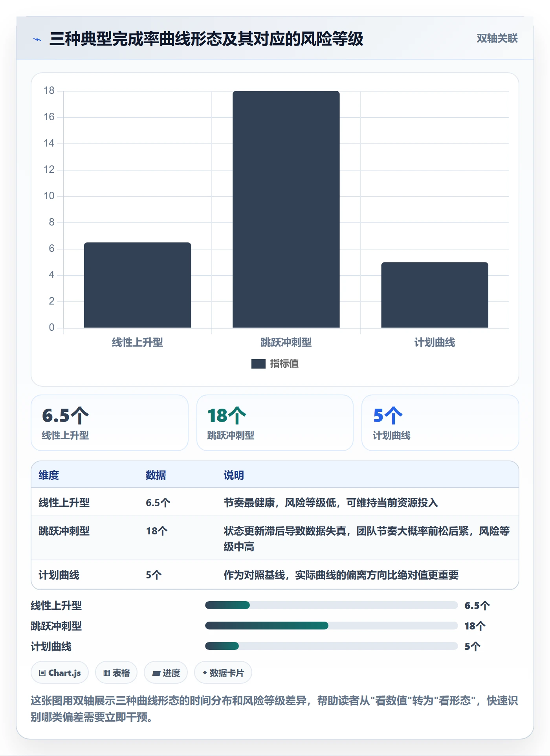Click the 跳跃冲刺型 description cell about 数据失真
The height and width of the screenshot is (756, 550).
[x=367, y=539]
